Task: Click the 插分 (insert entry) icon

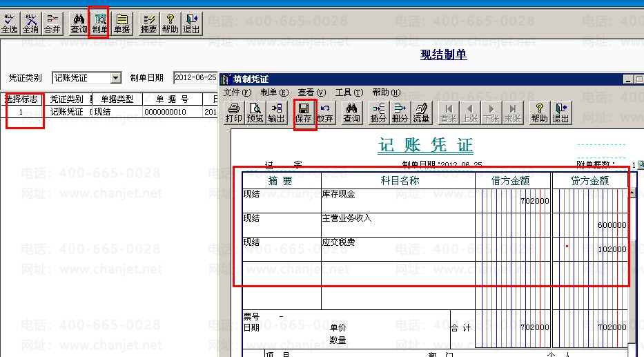Action: click(x=378, y=113)
